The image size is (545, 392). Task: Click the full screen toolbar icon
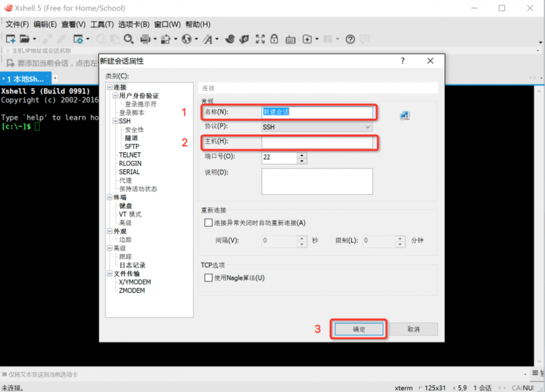(260, 39)
